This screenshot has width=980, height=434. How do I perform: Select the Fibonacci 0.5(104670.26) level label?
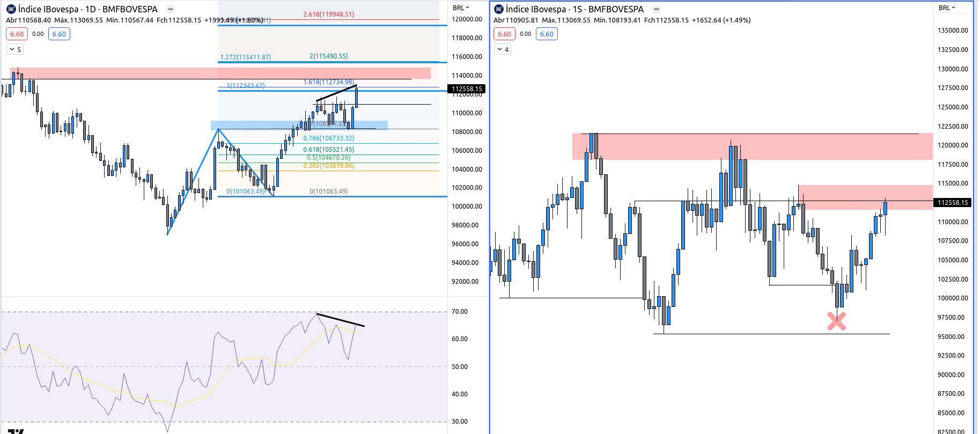click(x=328, y=158)
